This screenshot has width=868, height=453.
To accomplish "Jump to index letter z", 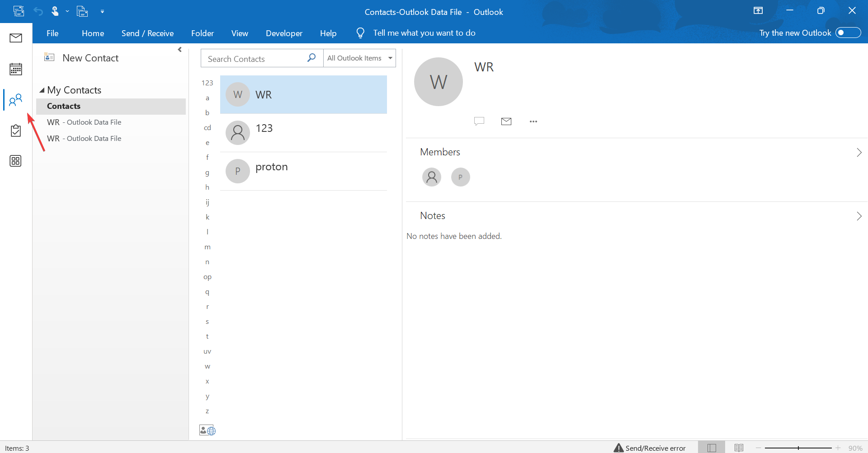I will [207, 411].
